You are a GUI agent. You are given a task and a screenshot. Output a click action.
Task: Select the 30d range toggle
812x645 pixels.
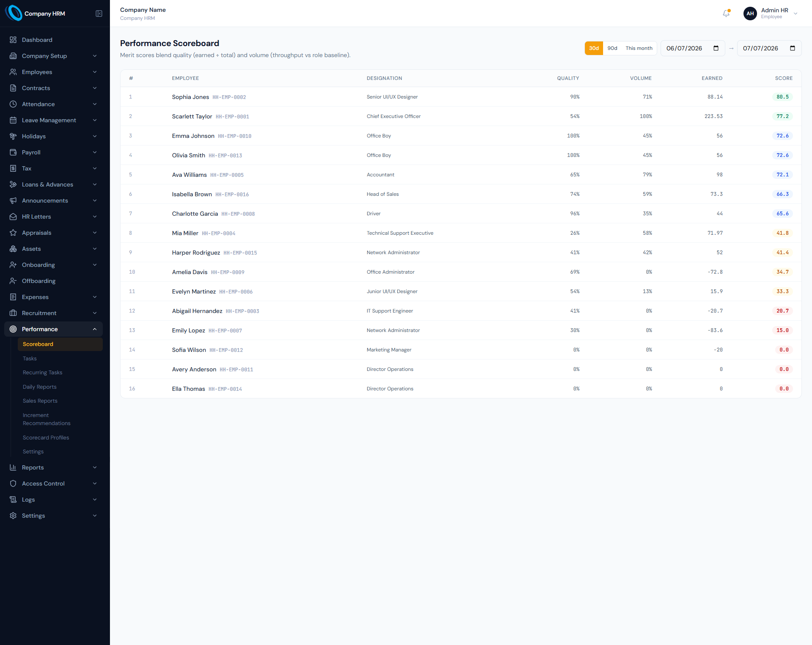pos(594,48)
